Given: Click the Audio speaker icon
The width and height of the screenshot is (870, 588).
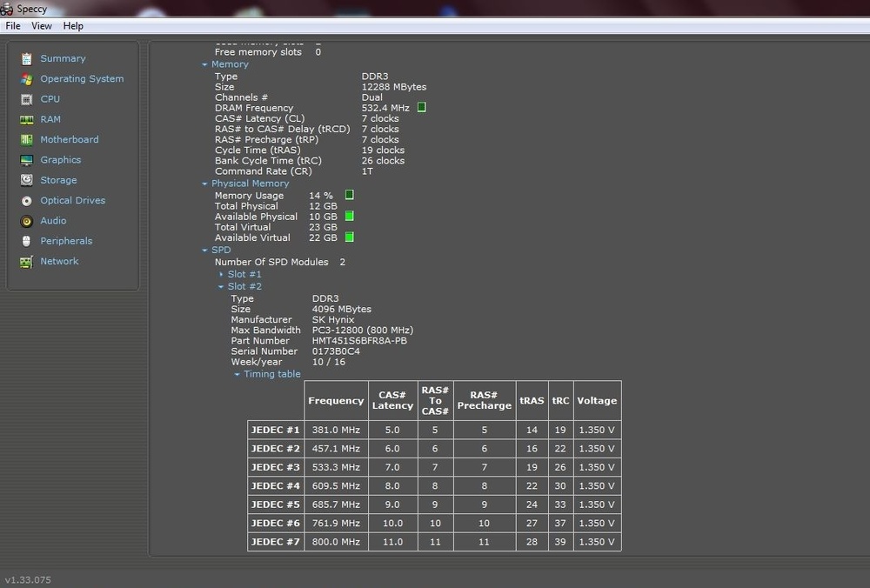Looking at the screenshot, I should point(26,221).
